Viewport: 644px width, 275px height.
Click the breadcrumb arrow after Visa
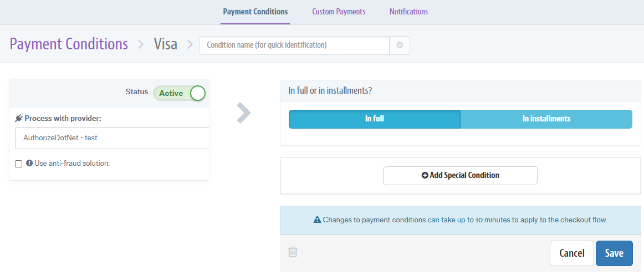click(190, 44)
